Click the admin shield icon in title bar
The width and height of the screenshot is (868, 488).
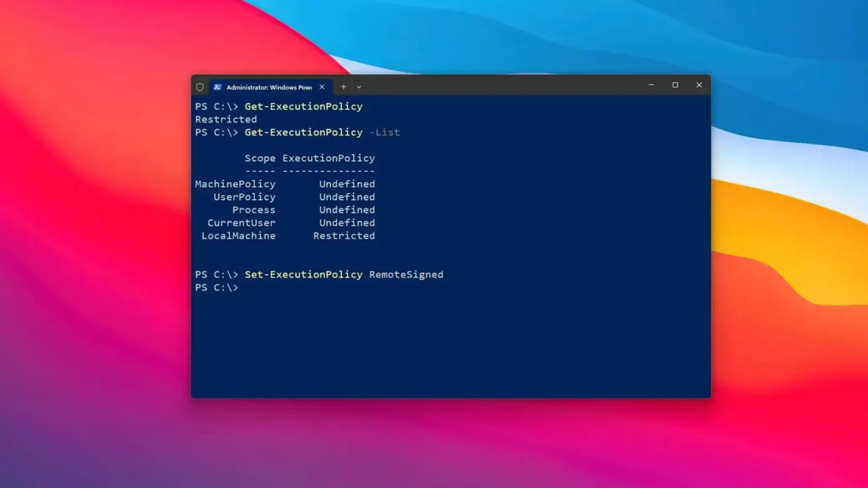click(x=199, y=87)
